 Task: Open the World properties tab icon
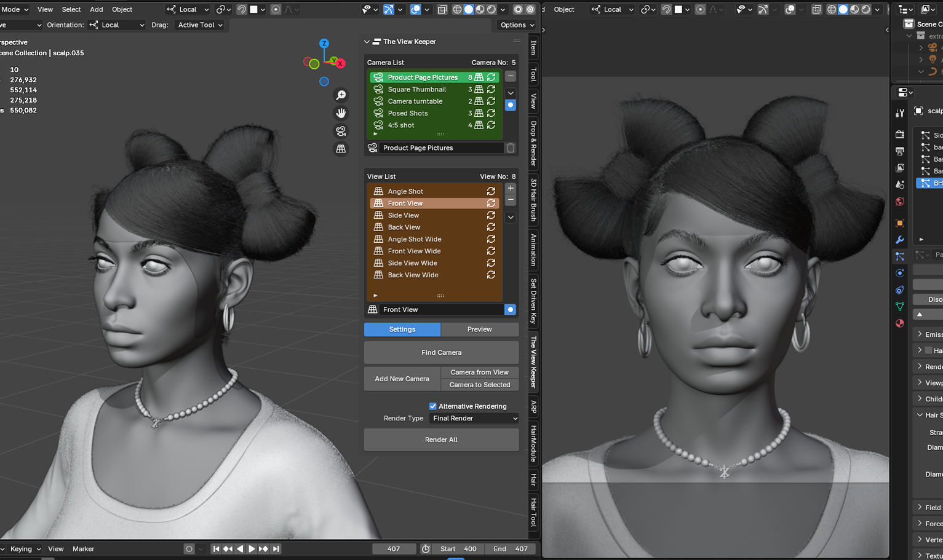(x=900, y=202)
